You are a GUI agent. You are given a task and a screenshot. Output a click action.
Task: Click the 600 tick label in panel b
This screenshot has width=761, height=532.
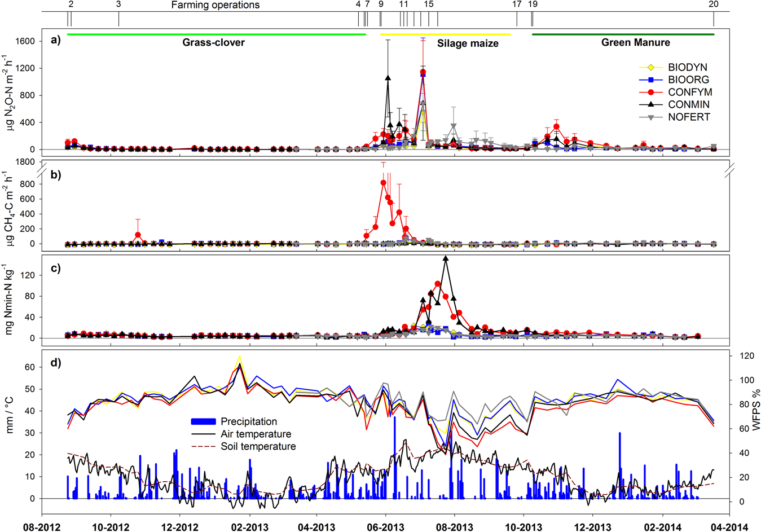pos(27,199)
